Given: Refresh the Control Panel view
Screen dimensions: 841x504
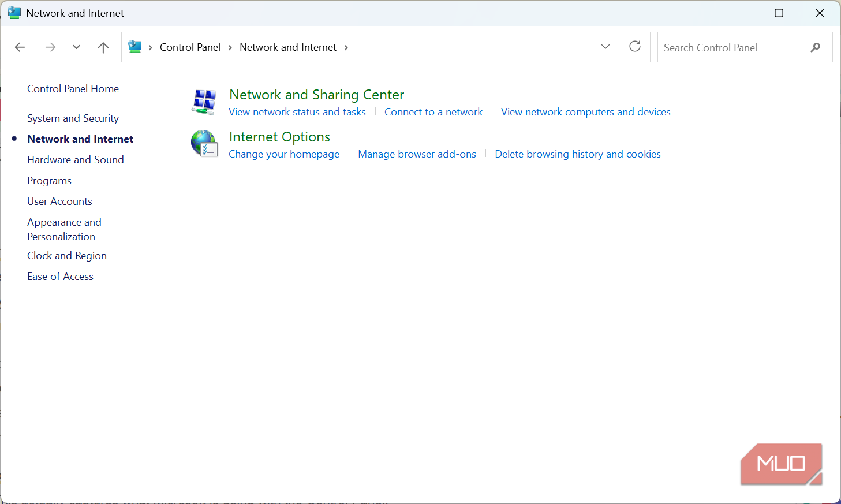Looking at the screenshot, I should (x=635, y=47).
